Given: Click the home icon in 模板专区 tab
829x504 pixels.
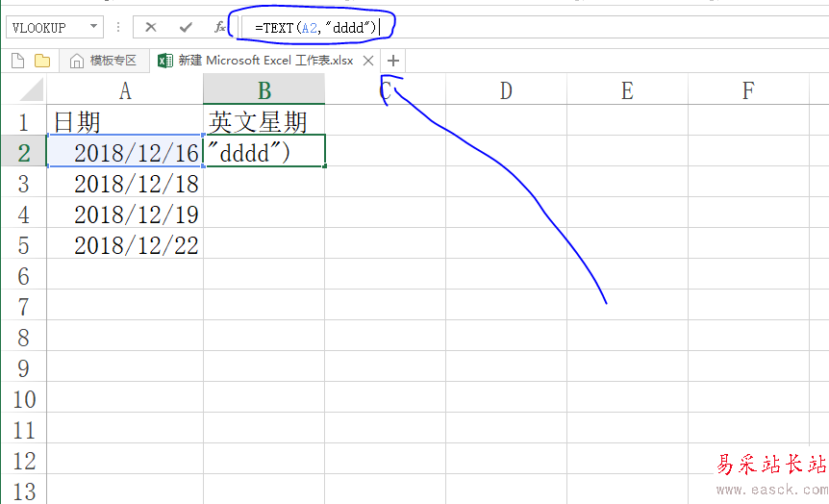Looking at the screenshot, I should click(77, 62).
